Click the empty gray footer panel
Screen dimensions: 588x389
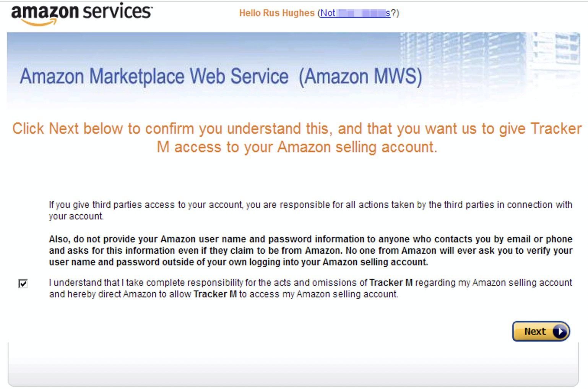[293, 364]
